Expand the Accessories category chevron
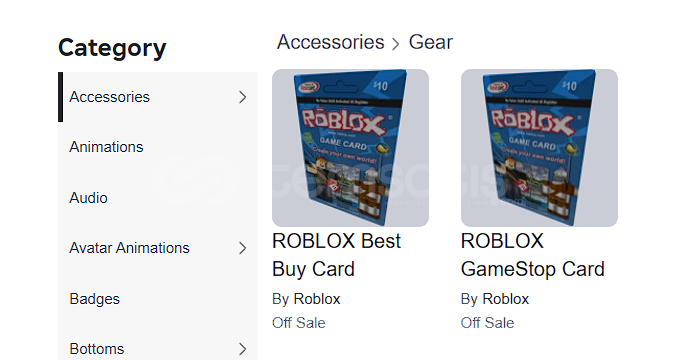675x360 pixels. 243,97
